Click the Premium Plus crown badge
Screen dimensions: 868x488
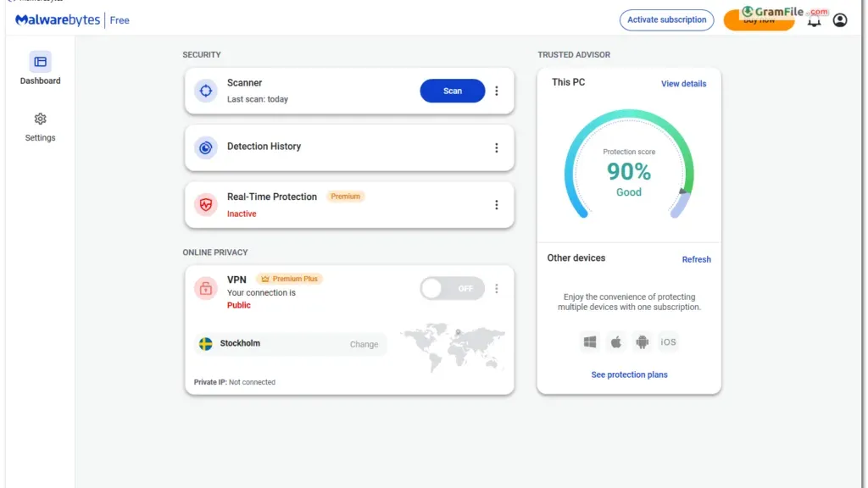point(290,279)
